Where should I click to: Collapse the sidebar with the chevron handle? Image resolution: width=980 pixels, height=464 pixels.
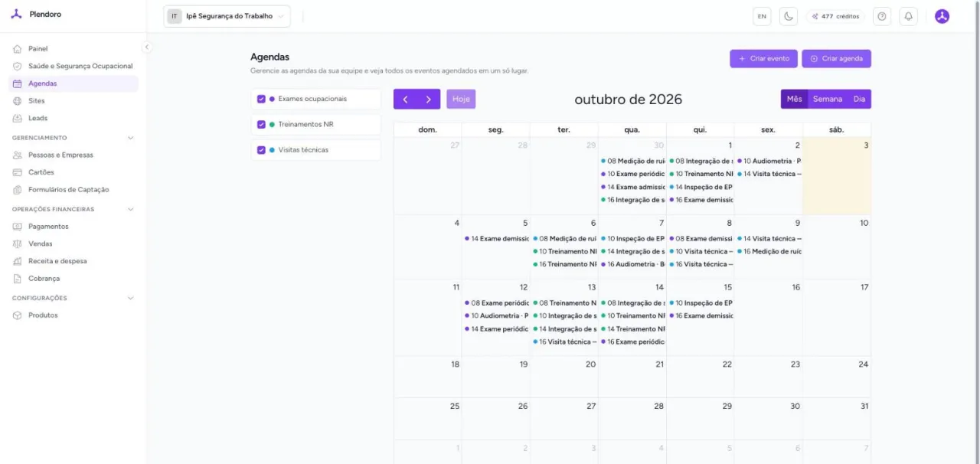pos(147,47)
